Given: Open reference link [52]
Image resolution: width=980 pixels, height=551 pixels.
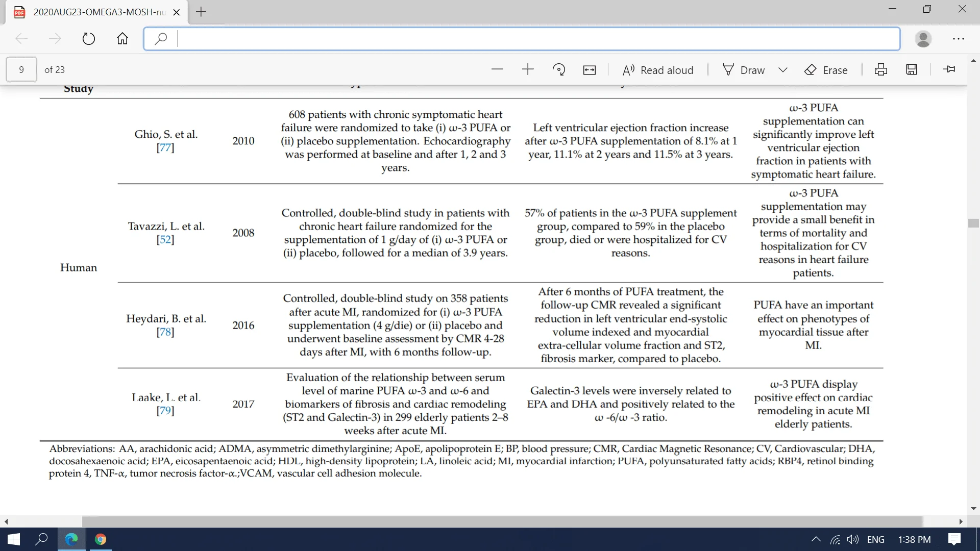Looking at the screenshot, I should pos(165,239).
